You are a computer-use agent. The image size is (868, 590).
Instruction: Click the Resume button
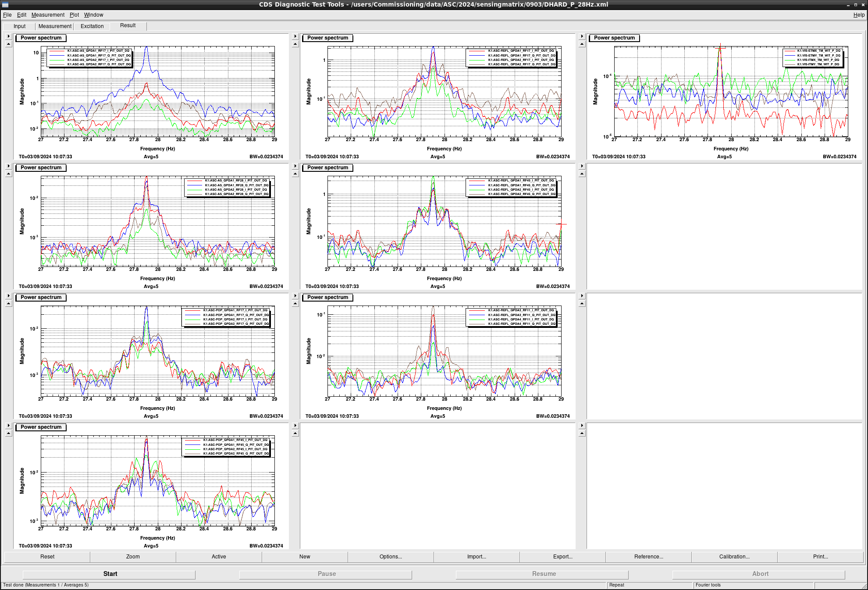click(542, 574)
